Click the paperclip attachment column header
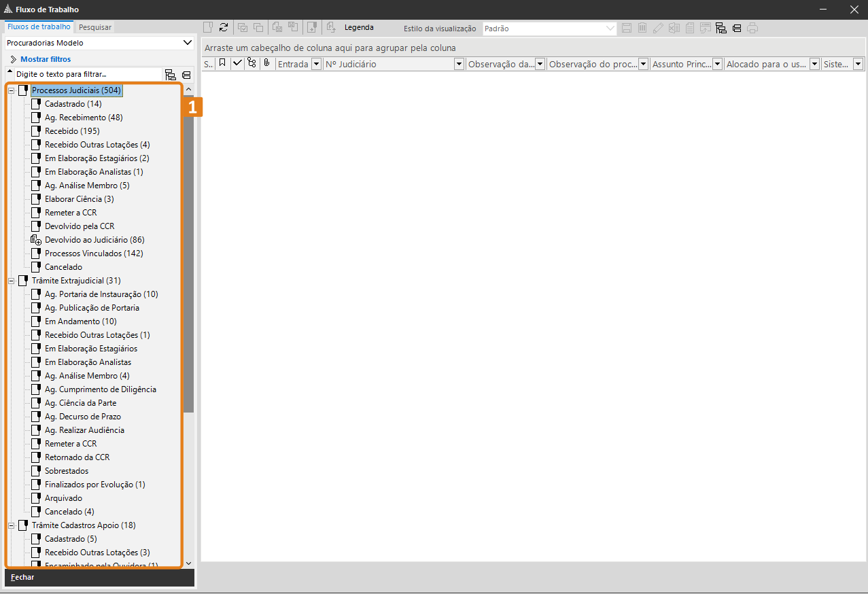This screenshot has width=868, height=594. 267,63
